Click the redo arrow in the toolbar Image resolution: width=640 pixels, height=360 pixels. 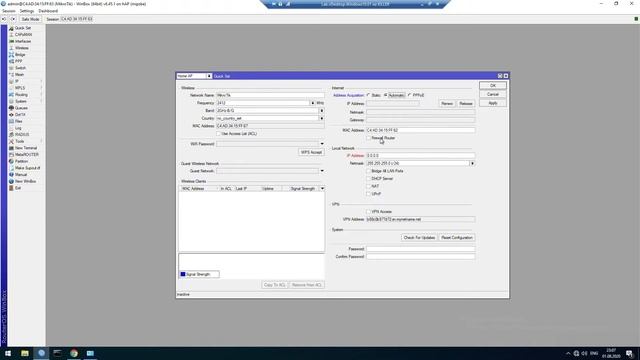point(13,19)
